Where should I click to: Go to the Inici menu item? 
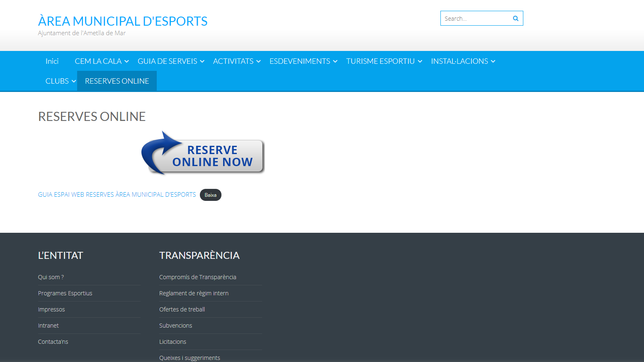pos(52,61)
